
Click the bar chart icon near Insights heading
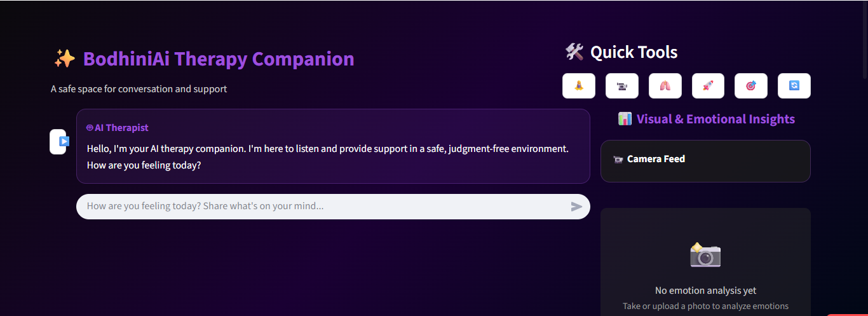pyautogui.click(x=625, y=119)
